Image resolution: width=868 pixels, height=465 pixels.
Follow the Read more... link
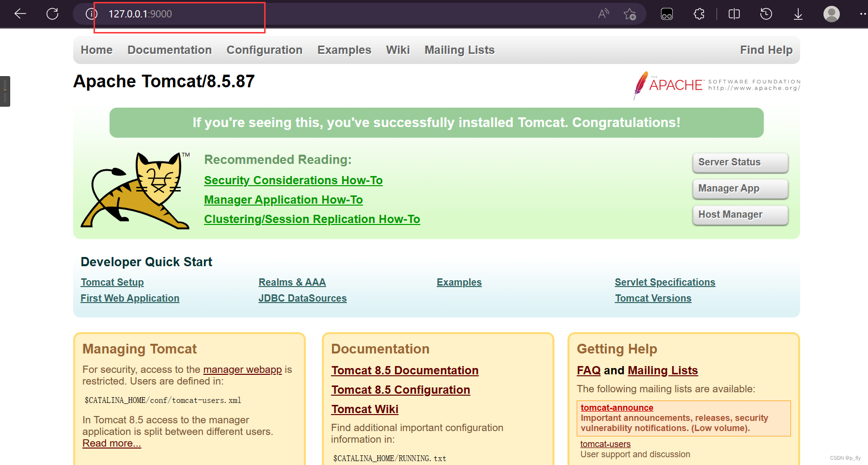(111, 443)
